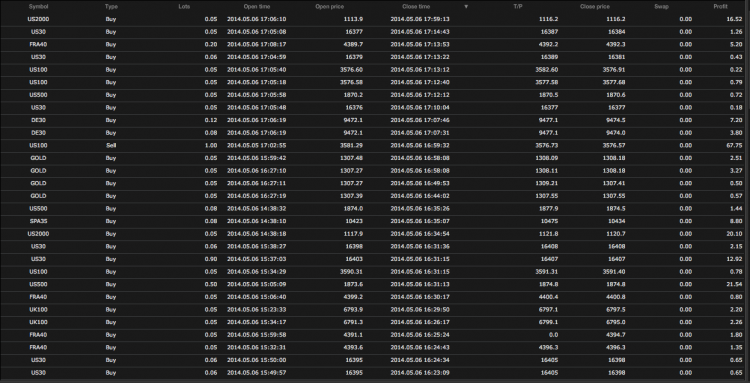Select the UK100 trade opened at 15:23:33
Screen dimensions: 750x383
(375, 309)
